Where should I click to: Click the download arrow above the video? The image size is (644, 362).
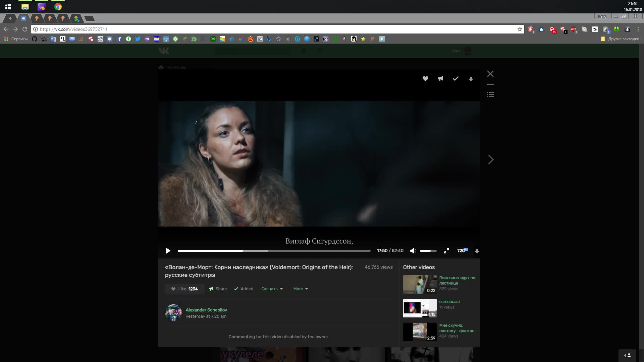471,79
